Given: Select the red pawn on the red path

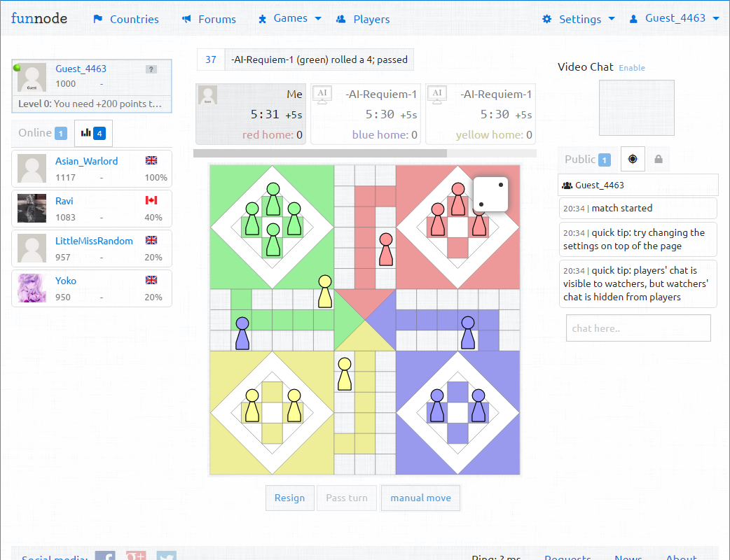Looking at the screenshot, I should point(386,250).
